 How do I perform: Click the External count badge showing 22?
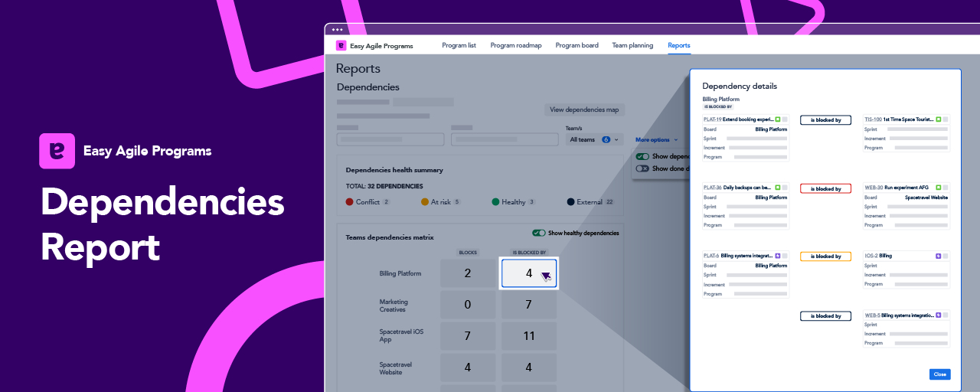point(609,202)
